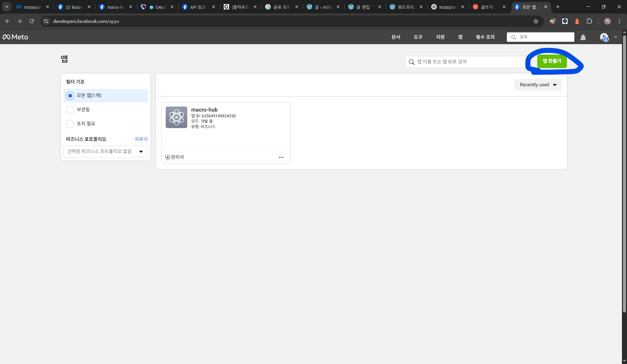Switch to the macro-hu browser tab
The width and height of the screenshot is (627, 364).
coord(116,7)
